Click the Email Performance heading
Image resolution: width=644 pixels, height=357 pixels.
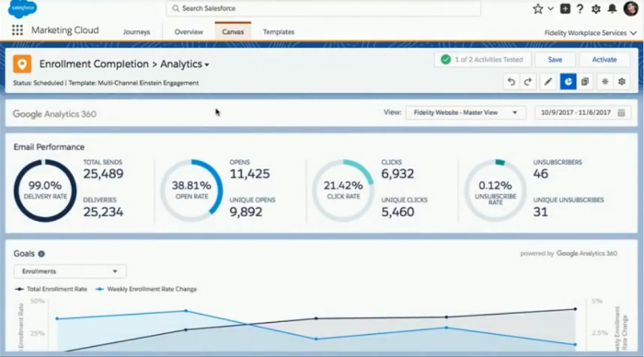(x=49, y=147)
